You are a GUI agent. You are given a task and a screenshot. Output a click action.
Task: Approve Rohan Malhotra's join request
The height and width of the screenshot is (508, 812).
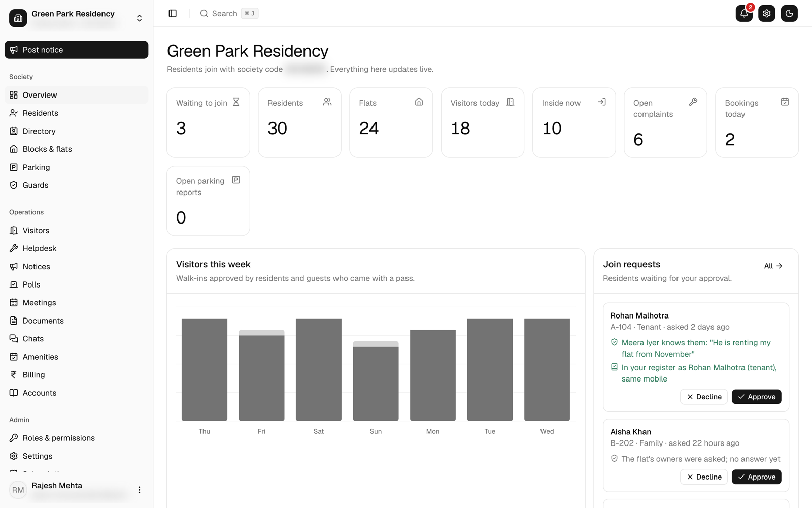coord(756,397)
